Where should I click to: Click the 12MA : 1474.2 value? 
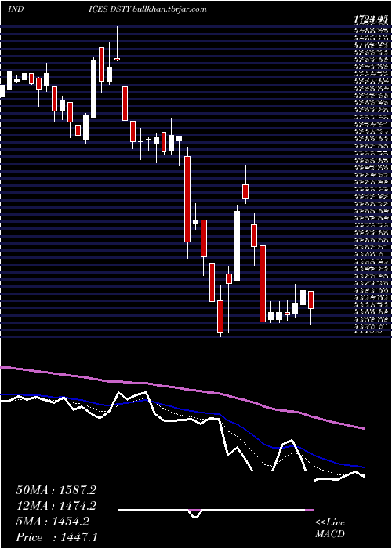[56, 506]
